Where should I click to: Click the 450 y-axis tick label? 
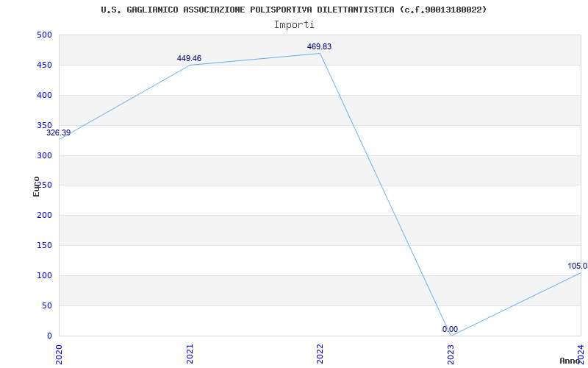tap(44, 65)
